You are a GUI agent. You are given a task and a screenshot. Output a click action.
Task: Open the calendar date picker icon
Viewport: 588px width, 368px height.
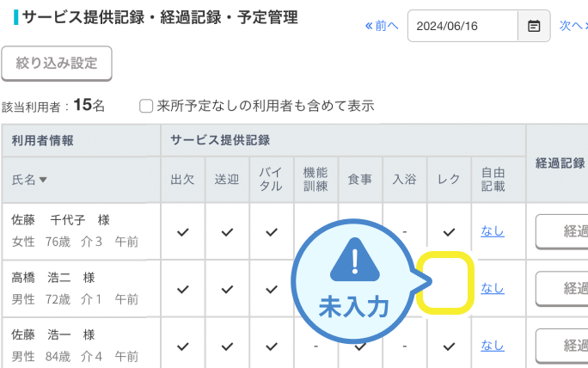point(534,26)
